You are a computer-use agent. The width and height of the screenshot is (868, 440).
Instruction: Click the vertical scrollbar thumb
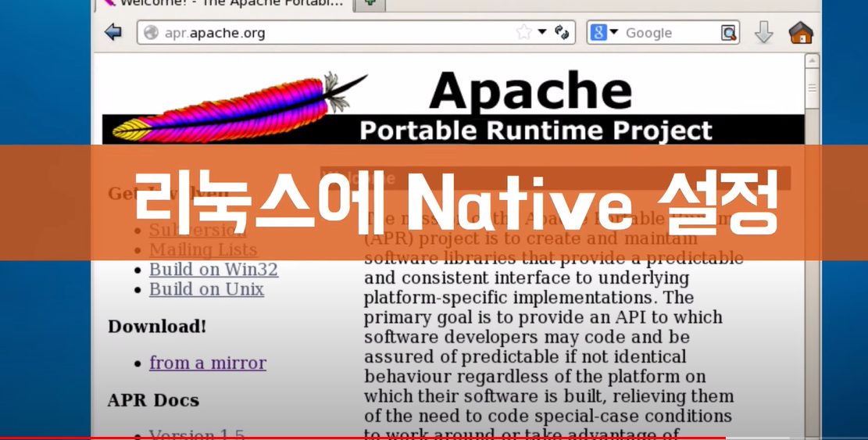tap(812, 88)
